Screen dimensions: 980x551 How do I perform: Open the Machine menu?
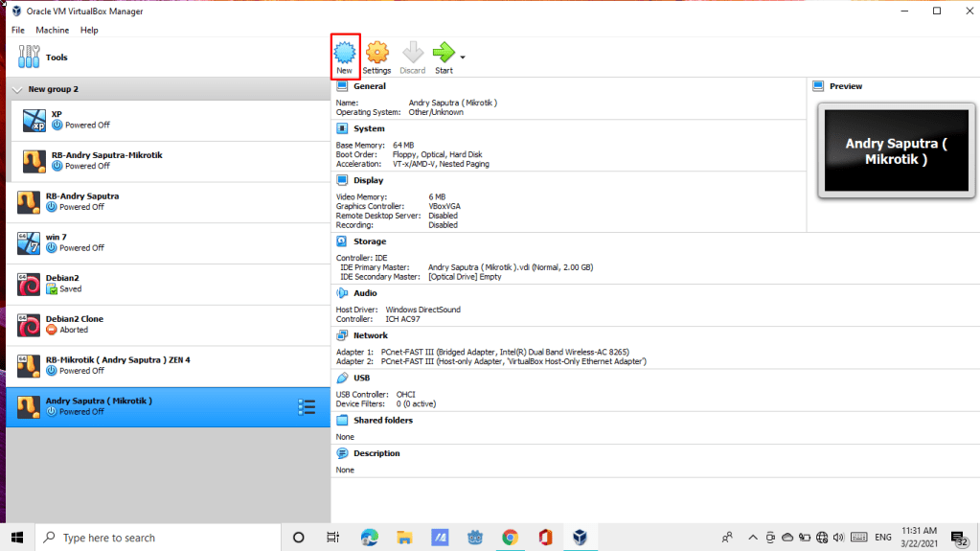[53, 30]
